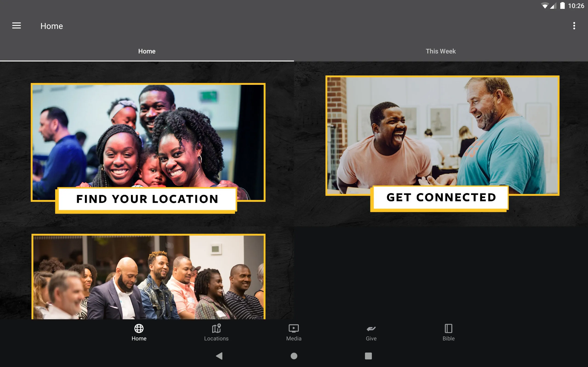588x367 pixels.
Task: Toggle the navigation drawer open
Action: pyautogui.click(x=17, y=26)
